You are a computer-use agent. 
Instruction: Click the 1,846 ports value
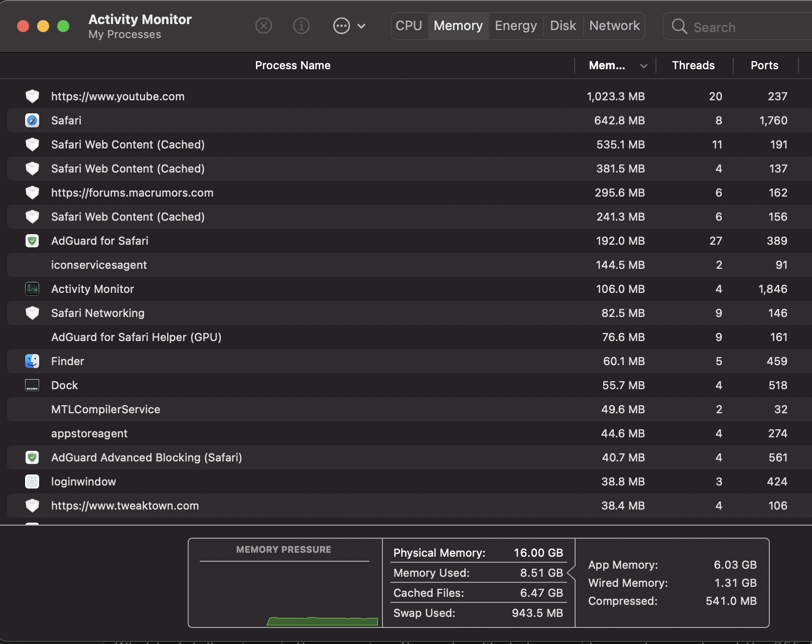click(773, 289)
